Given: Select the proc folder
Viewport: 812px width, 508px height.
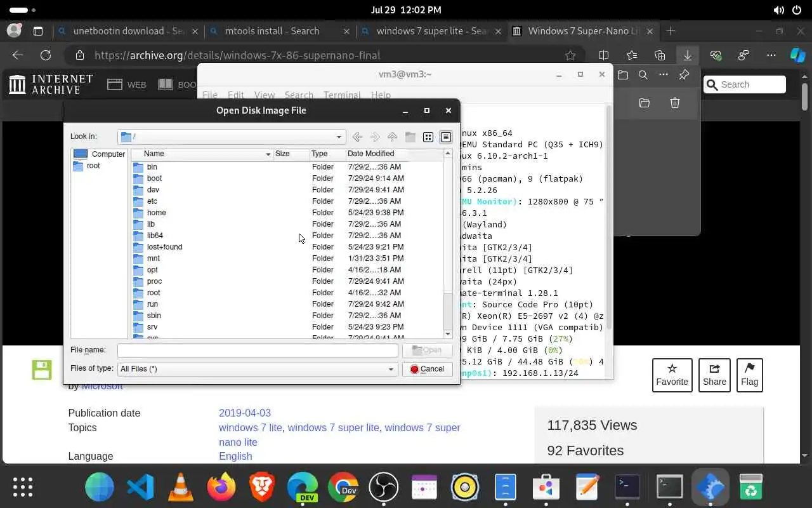Looking at the screenshot, I should (x=154, y=281).
